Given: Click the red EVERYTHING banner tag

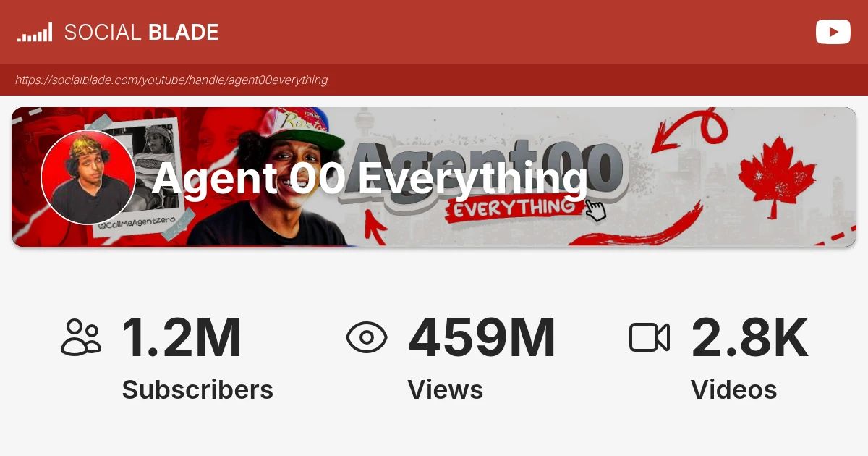Looking at the screenshot, I should click(x=514, y=208).
